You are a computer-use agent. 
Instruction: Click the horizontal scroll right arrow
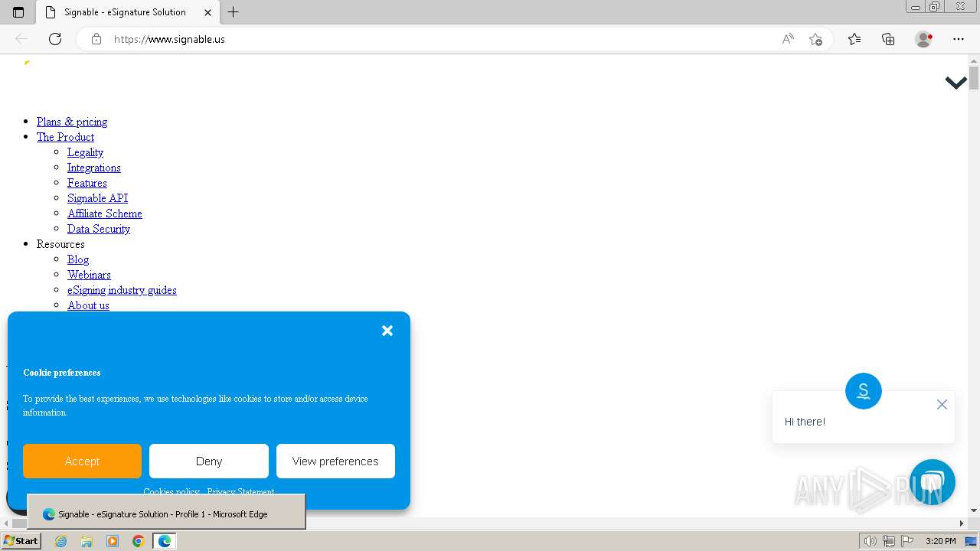[962, 523]
